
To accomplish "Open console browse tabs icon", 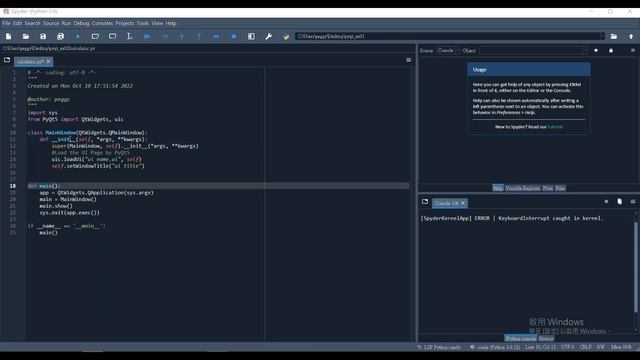I will (x=425, y=202).
